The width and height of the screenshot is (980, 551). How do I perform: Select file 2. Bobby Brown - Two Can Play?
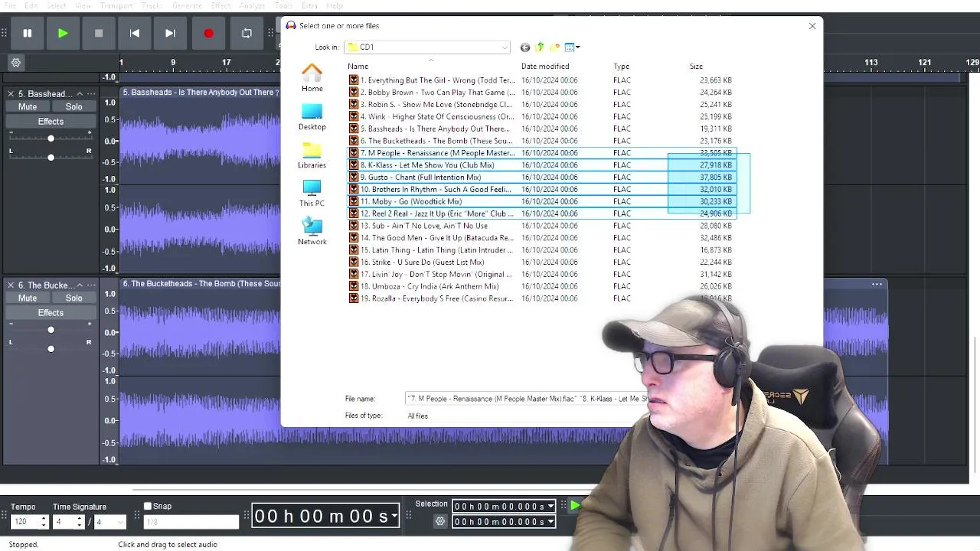432,92
